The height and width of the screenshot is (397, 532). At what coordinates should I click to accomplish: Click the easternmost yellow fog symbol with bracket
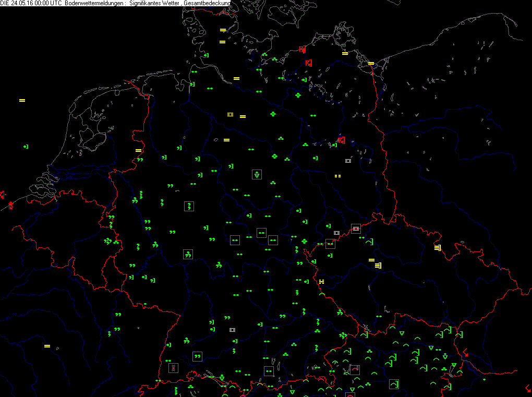(x=437, y=248)
